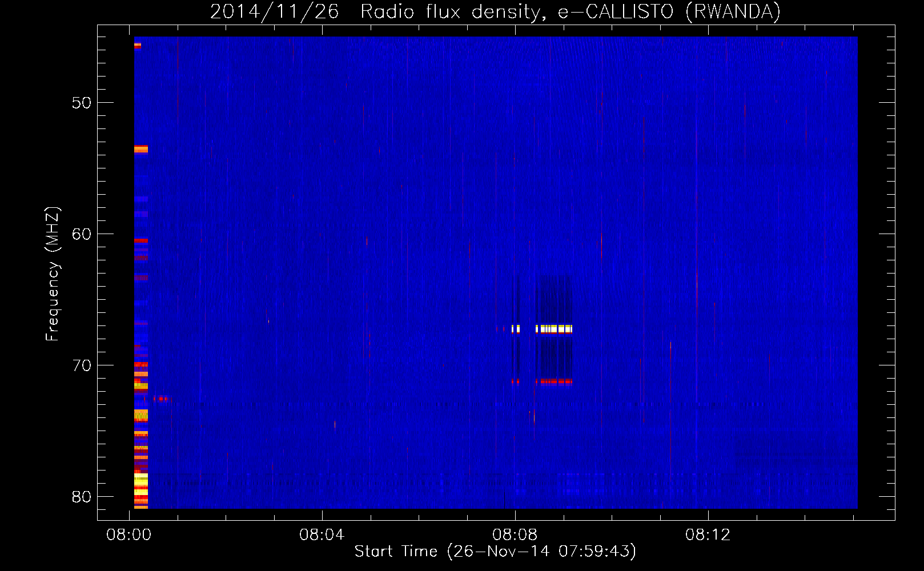Image resolution: width=924 pixels, height=571 pixels.
Task: Click the 08:12 time tick label
Action: point(708,535)
